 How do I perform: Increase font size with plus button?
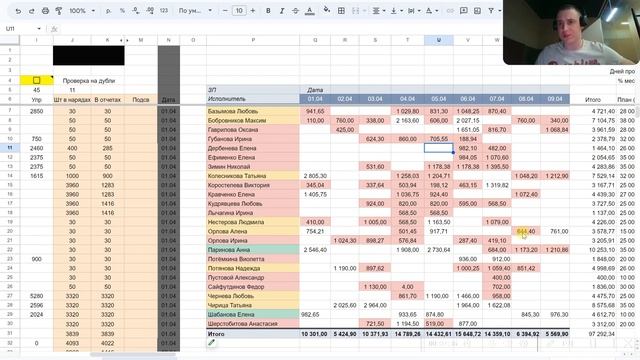click(x=253, y=11)
